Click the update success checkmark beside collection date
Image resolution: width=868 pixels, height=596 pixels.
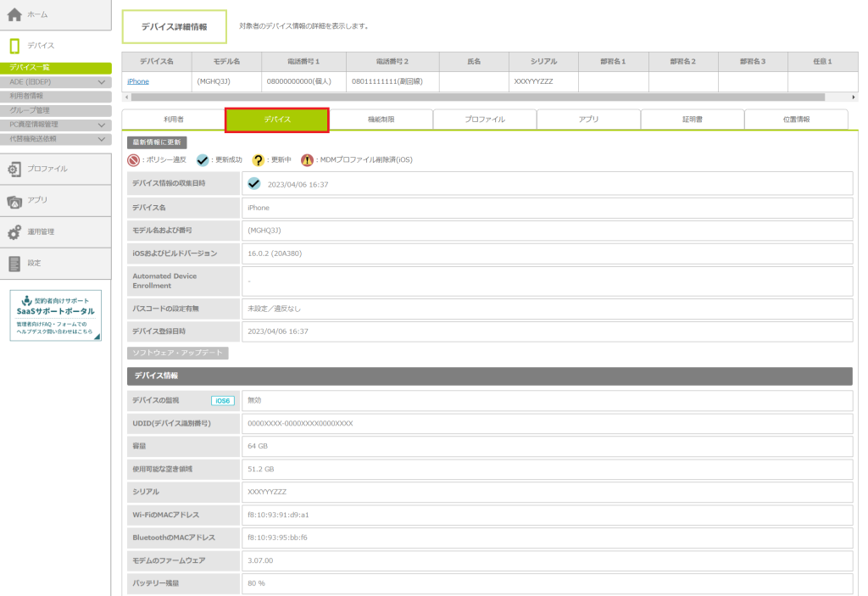pos(253,183)
